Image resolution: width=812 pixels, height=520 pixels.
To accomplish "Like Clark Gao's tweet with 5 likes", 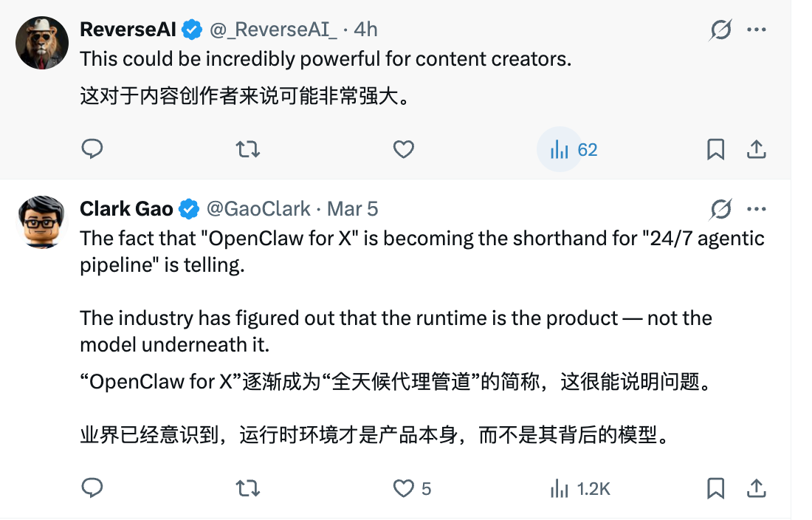I will point(403,488).
